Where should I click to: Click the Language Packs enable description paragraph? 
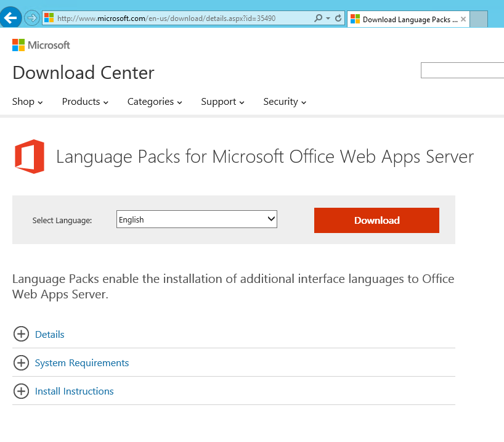coord(233,286)
